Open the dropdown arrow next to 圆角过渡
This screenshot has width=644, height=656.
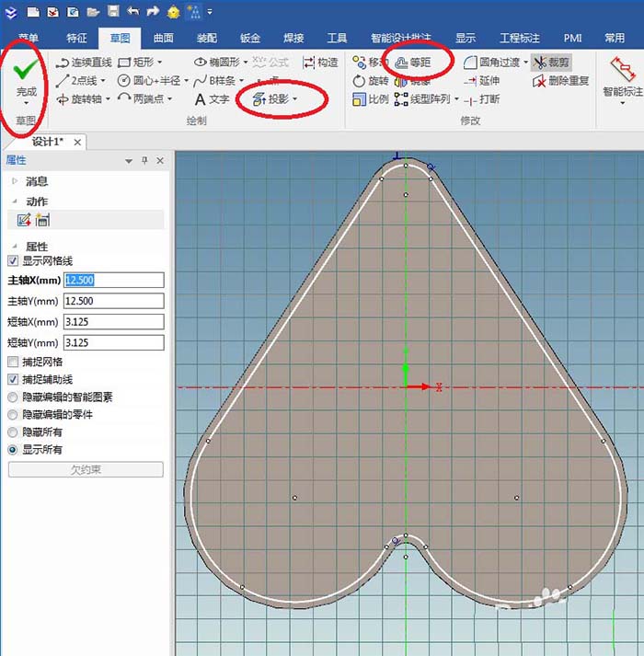525,63
